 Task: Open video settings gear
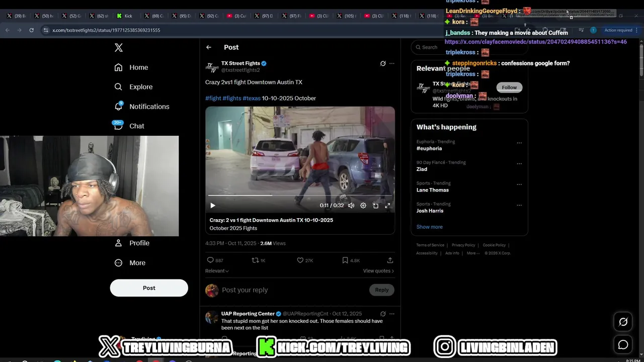pyautogui.click(x=363, y=206)
